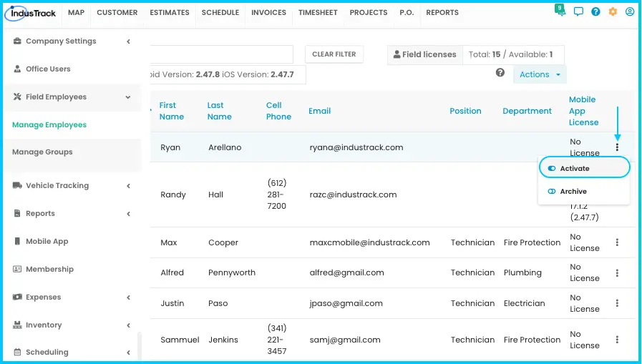
Task: Sort by Position column header
Action: click(x=465, y=111)
